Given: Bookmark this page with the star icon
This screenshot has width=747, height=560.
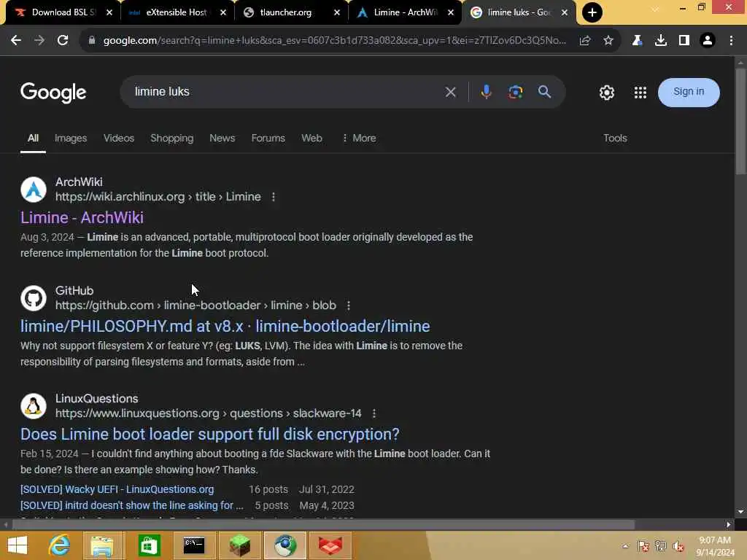Looking at the screenshot, I should (x=608, y=41).
